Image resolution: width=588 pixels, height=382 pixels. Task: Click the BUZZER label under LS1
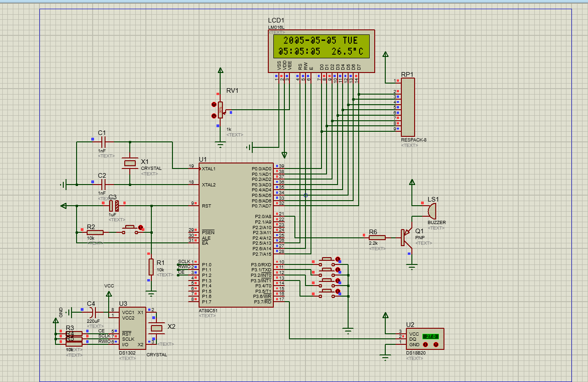437,223
